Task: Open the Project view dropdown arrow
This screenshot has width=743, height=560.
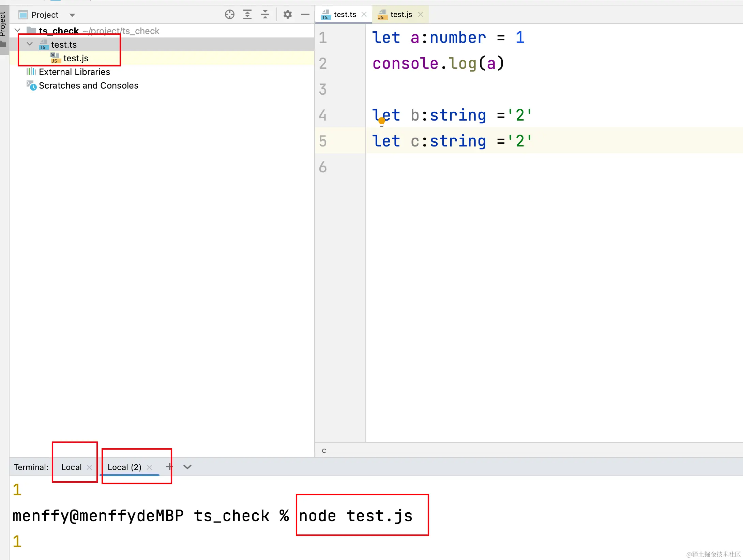Action: [72, 15]
